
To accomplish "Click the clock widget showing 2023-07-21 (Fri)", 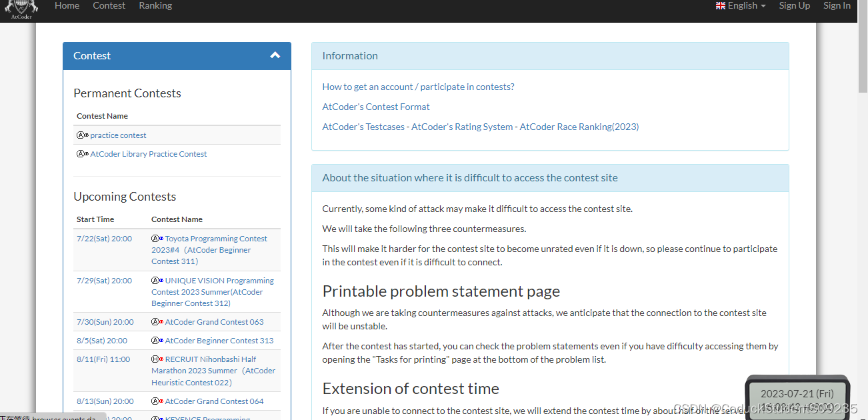I will click(797, 399).
